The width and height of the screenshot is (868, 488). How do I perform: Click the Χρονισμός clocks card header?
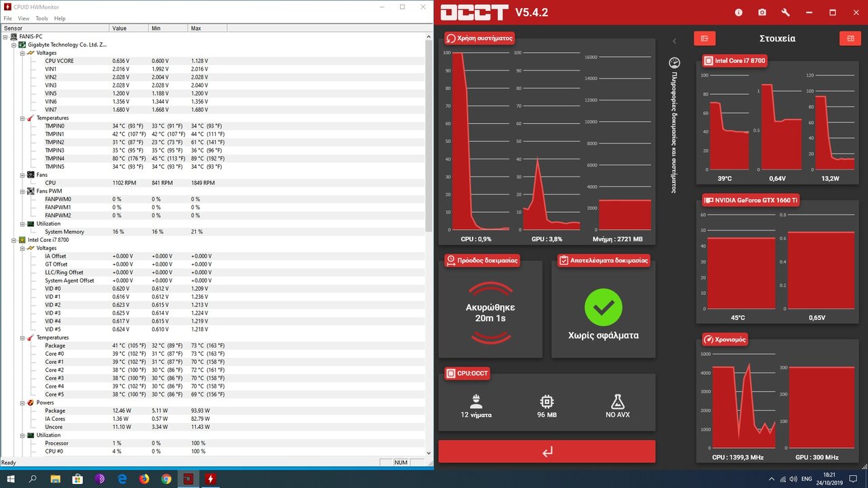coord(726,339)
